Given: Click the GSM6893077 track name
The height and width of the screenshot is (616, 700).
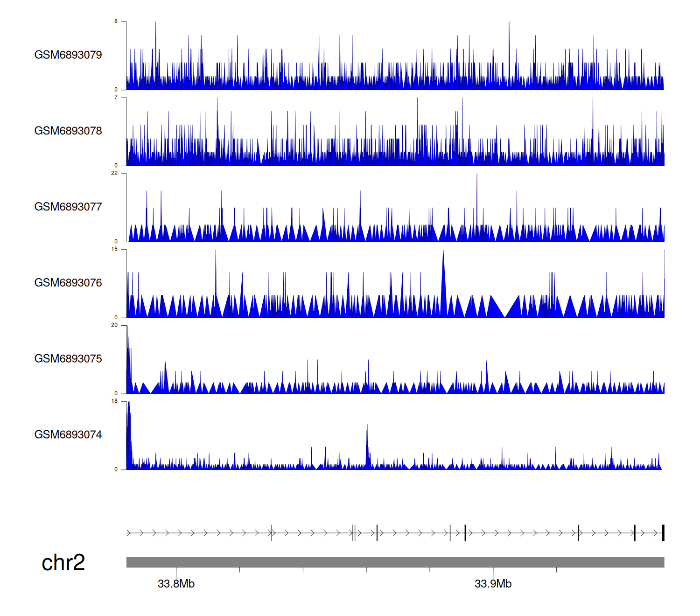Looking at the screenshot, I should [x=68, y=207].
